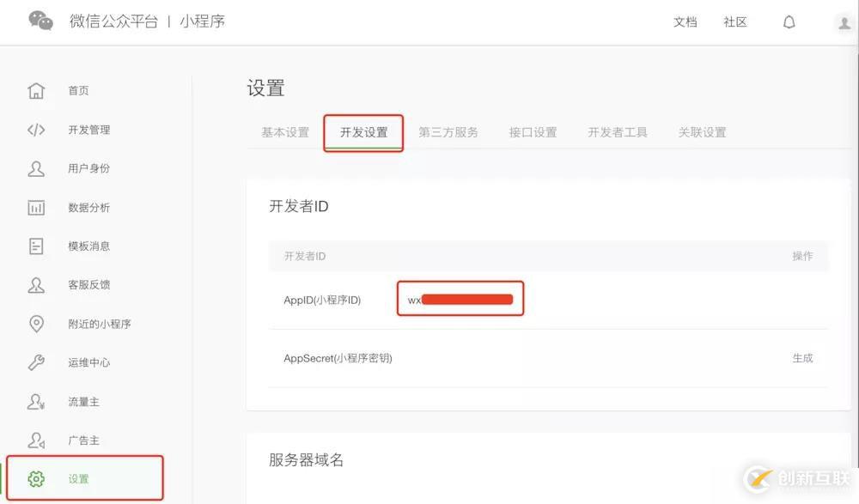Select 开发管理 in the sidebar
859x504 pixels.
(88, 130)
